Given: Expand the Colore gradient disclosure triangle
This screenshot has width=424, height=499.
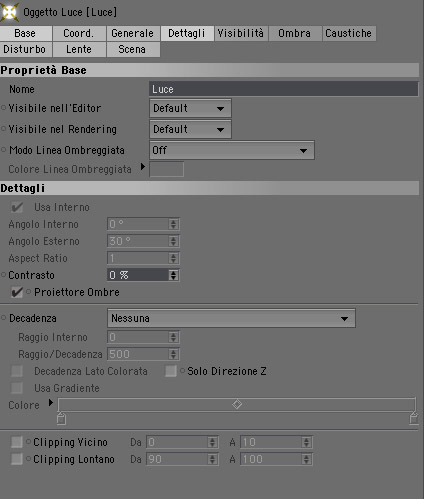Looking at the screenshot, I should [51, 403].
